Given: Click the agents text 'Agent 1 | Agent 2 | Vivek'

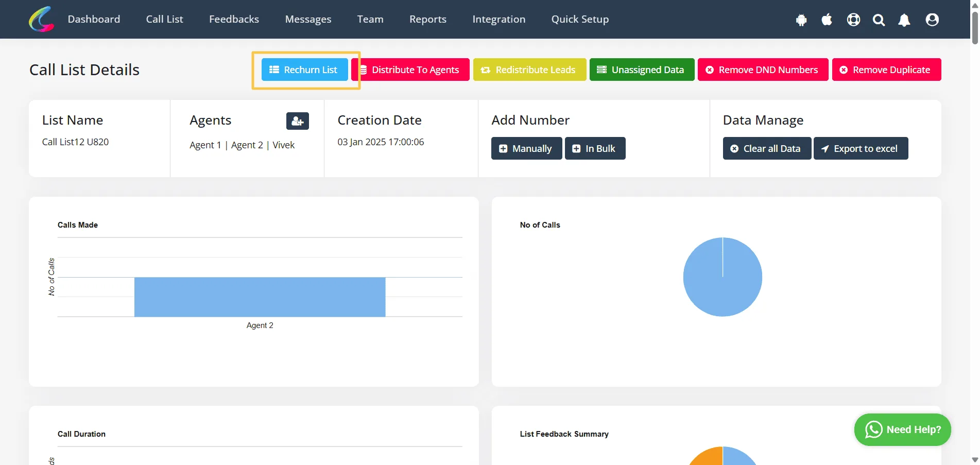Looking at the screenshot, I should pos(242,145).
